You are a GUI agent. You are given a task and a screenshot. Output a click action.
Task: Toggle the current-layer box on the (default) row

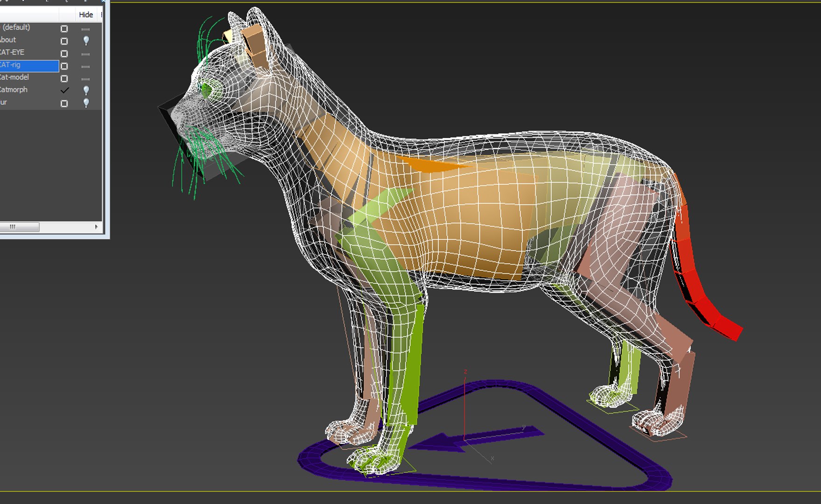64,28
